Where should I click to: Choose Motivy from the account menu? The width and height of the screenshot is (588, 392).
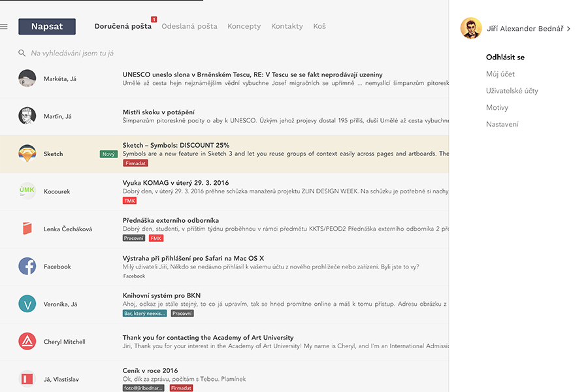click(497, 107)
